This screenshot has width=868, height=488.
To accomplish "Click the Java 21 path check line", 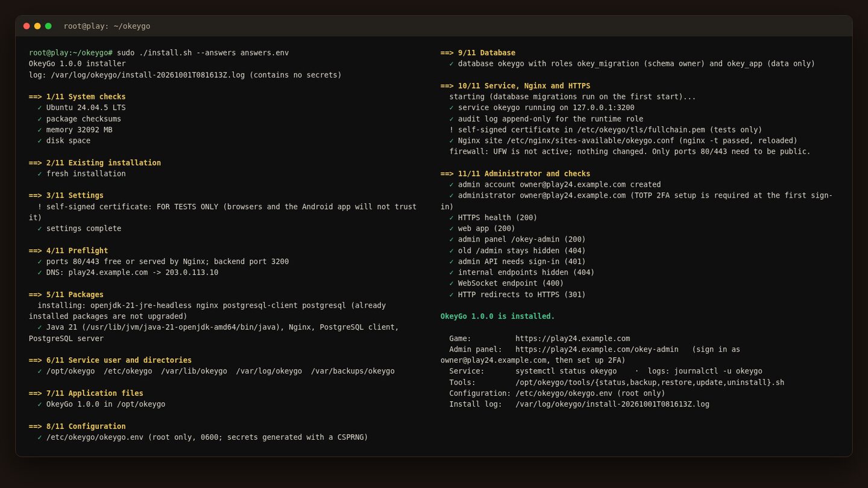I will pos(214,333).
